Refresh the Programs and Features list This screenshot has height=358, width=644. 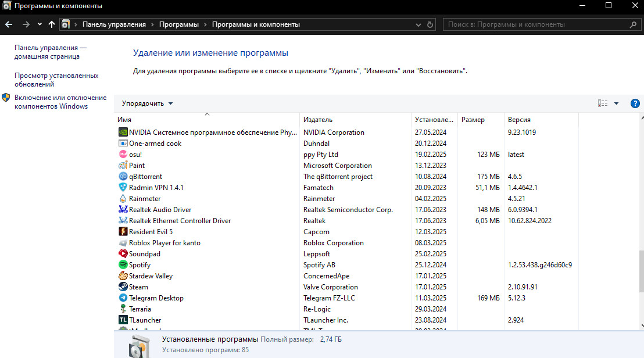(x=430, y=24)
